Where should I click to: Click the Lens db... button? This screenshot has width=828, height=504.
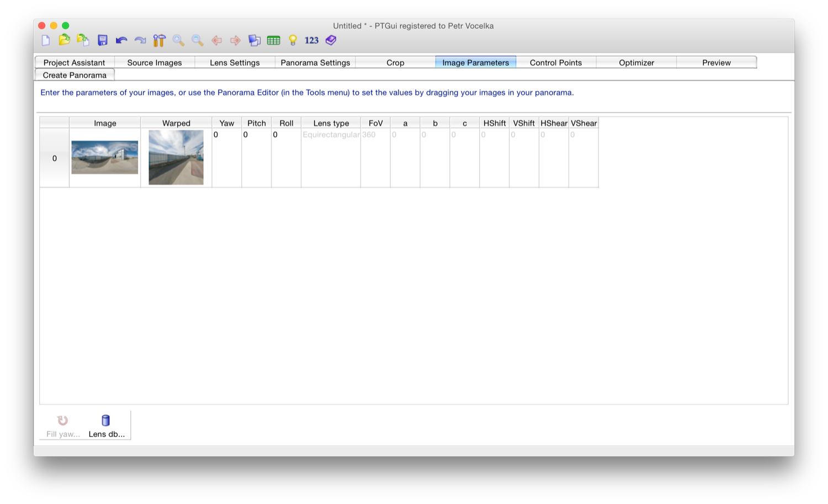(x=106, y=426)
